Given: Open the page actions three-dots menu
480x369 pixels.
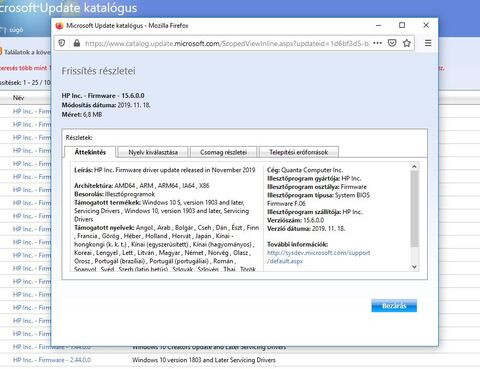Looking at the screenshot, I should click(377, 43).
